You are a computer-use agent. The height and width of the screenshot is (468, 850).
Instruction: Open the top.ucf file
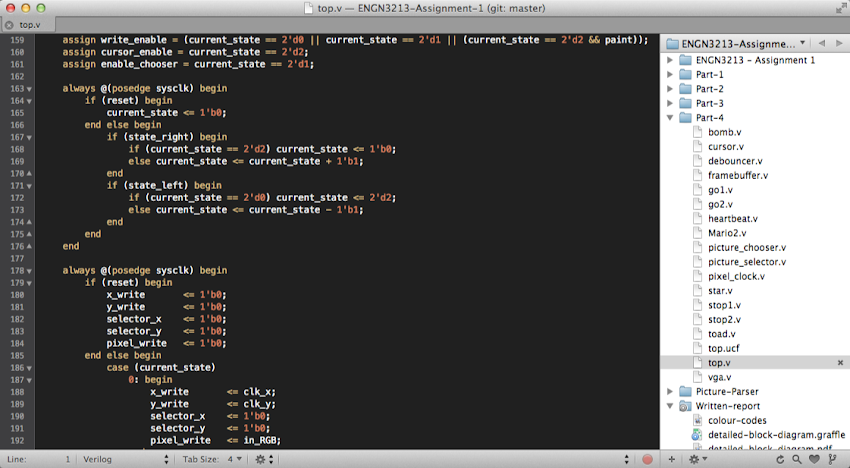tap(723, 348)
